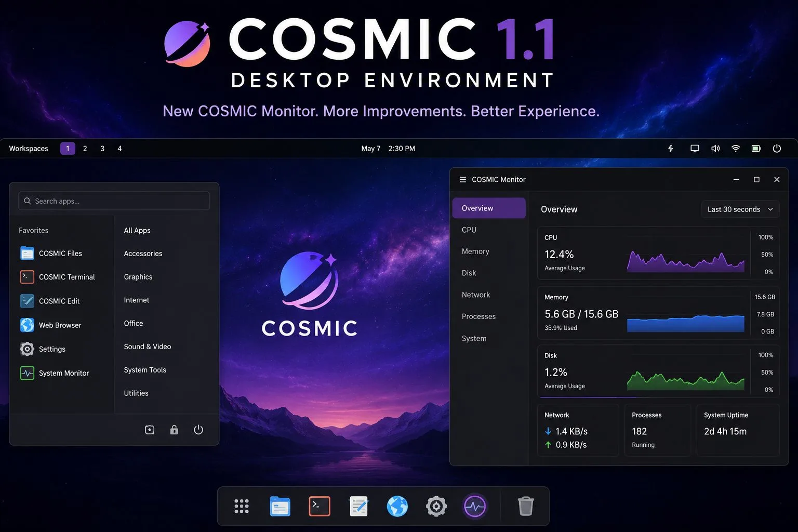Open System Monitor from Favorites
The height and width of the screenshot is (532, 798).
(x=54, y=373)
